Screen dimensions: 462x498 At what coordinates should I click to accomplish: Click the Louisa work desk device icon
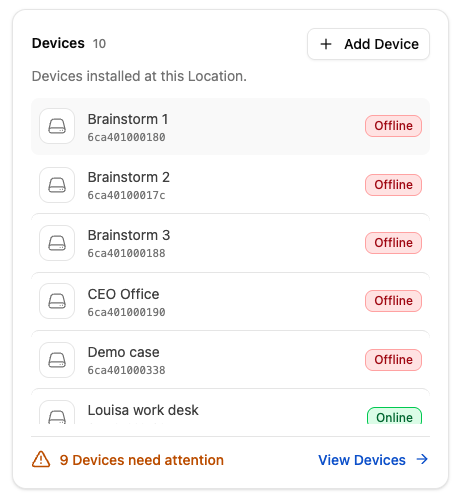tap(57, 413)
